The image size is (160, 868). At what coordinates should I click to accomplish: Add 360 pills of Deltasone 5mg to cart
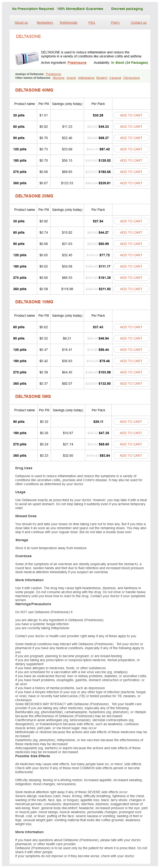tap(131, 455)
